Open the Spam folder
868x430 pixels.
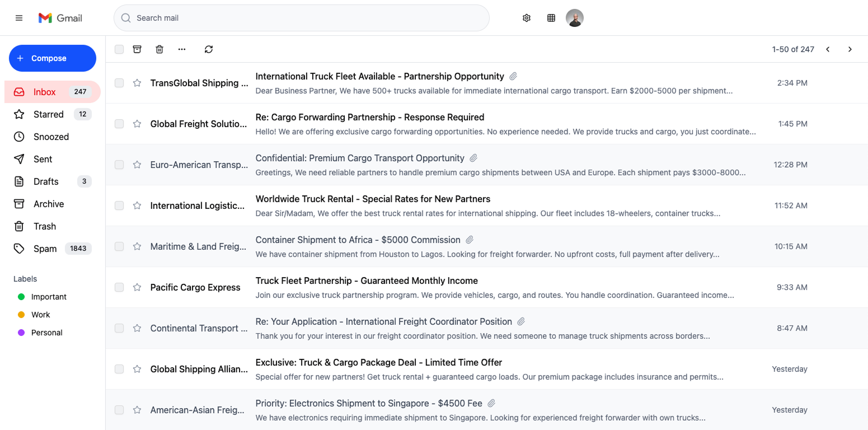click(45, 248)
